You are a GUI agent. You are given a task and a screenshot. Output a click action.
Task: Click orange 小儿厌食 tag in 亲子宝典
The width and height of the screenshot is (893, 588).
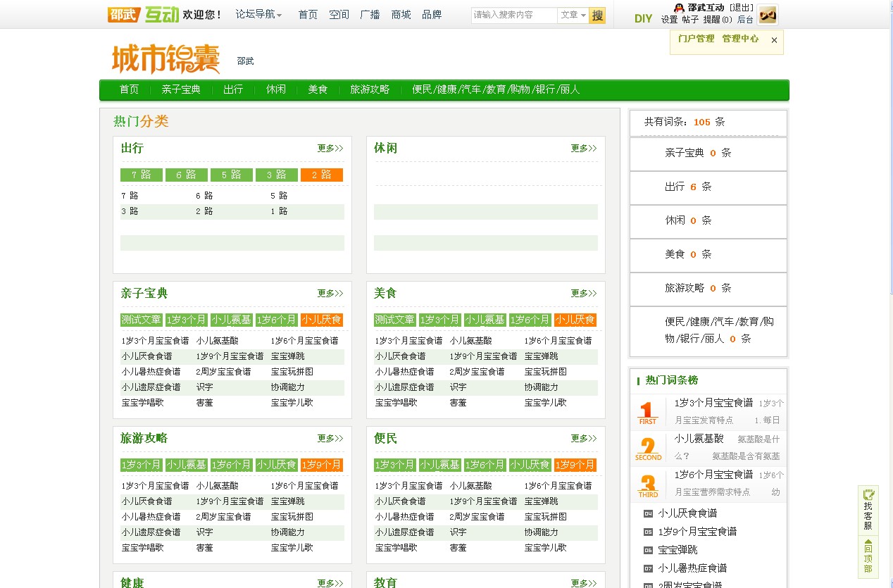pyautogui.click(x=322, y=320)
